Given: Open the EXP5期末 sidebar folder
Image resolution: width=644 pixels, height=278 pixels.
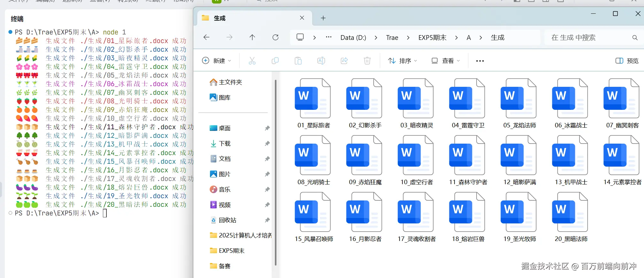Looking at the screenshot, I should [x=227, y=251].
